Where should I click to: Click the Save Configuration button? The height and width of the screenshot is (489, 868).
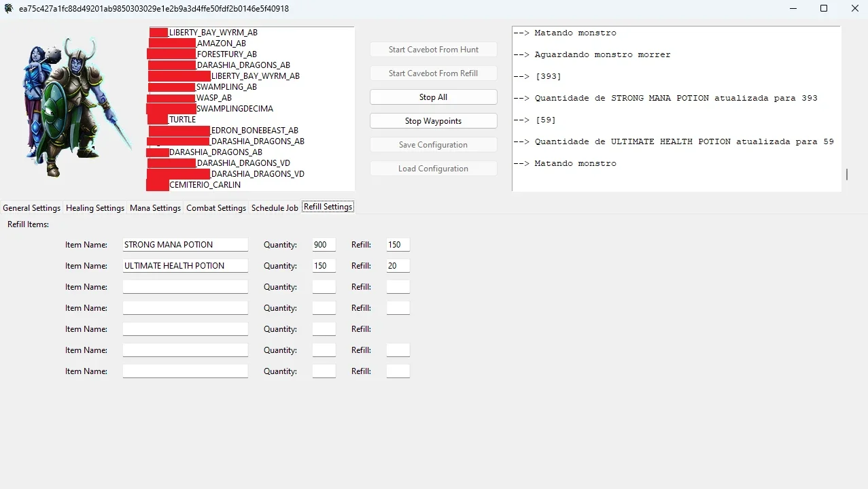click(x=434, y=145)
